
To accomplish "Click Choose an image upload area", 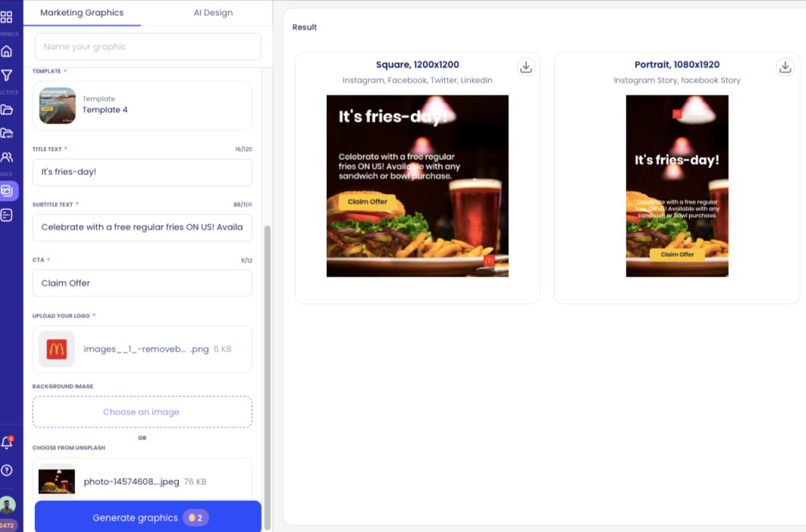I will [x=143, y=412].
